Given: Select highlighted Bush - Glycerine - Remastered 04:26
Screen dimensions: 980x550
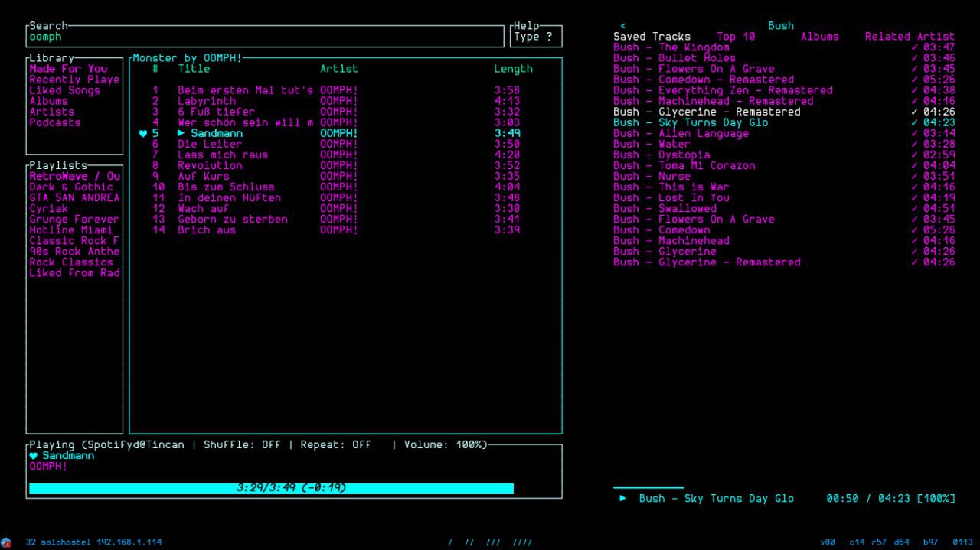Looking at the screenshot, I should (784, 112).
